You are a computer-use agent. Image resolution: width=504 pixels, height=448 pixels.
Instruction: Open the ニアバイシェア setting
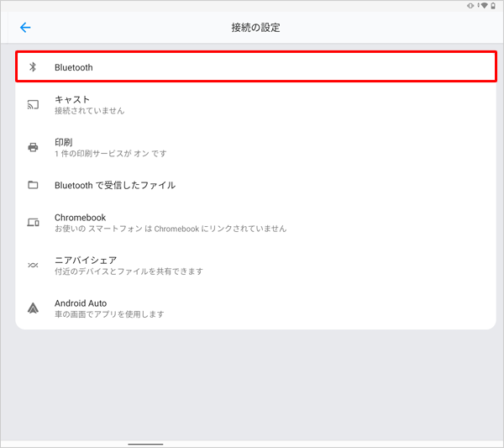point(256,265)
